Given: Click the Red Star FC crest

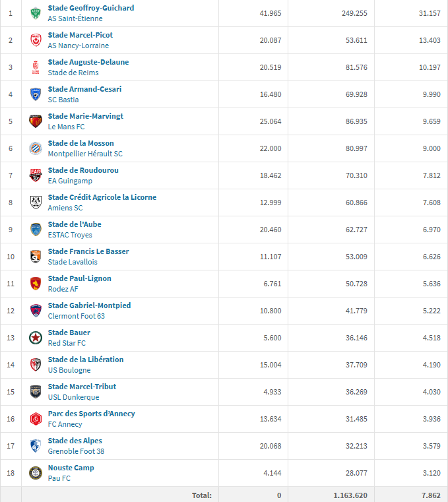Looking at the screenshot, I should click(36, 338).
